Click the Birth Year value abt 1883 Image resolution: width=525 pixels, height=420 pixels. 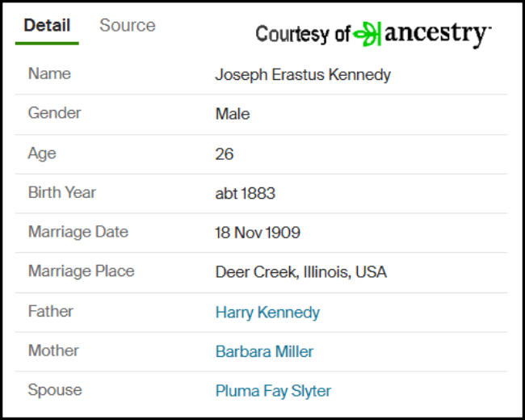click(x=245, y=193)
